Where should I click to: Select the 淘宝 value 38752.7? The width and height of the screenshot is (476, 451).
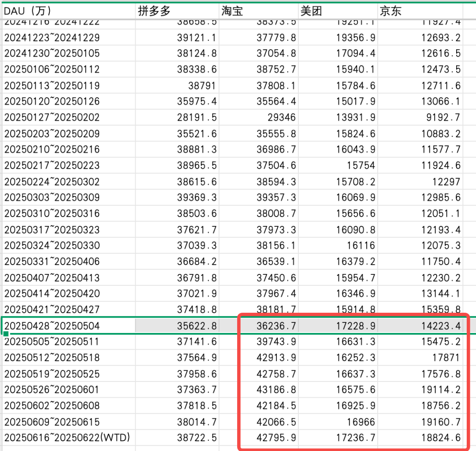click(x=259, y=70)
